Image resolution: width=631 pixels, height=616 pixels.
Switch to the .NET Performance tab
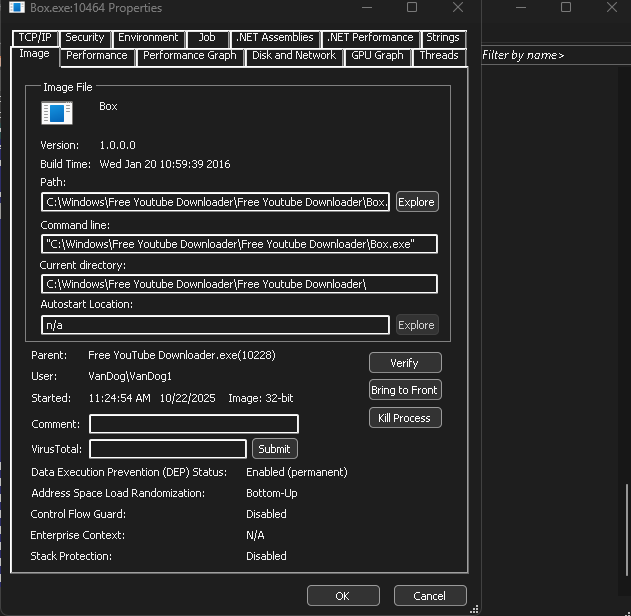[x=370, y=37]
